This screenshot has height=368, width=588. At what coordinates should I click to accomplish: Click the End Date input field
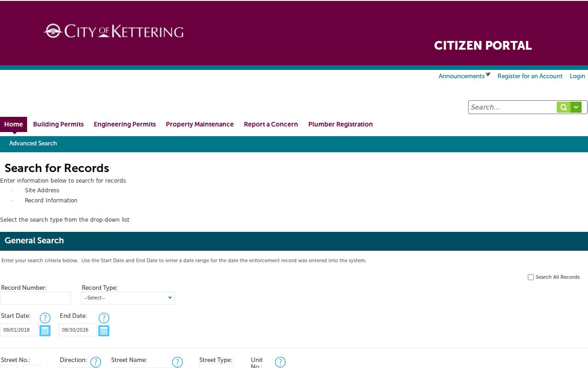tap(78, 330)
